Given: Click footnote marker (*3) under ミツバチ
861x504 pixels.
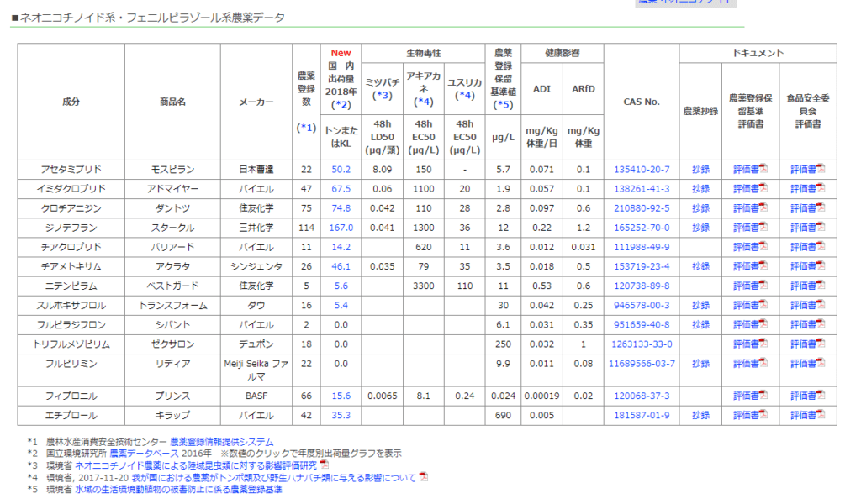Looking at the screenshot, I should click(x=383, y=96).
